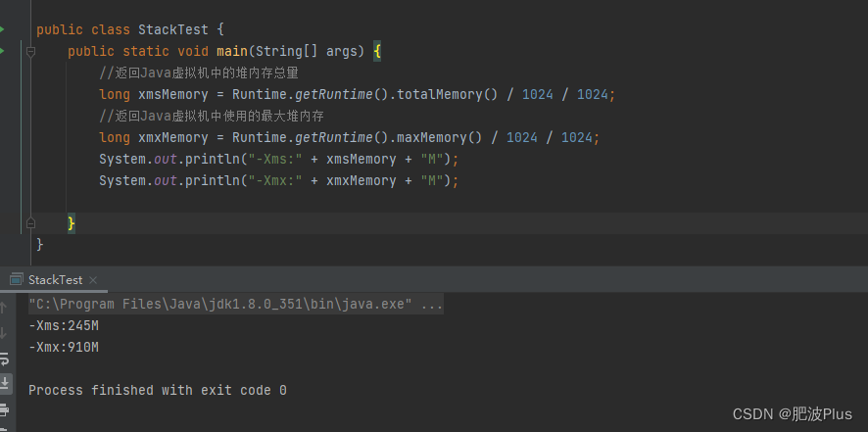
Task: Close the StackTest run tab
Action: (x=93, y=280)
